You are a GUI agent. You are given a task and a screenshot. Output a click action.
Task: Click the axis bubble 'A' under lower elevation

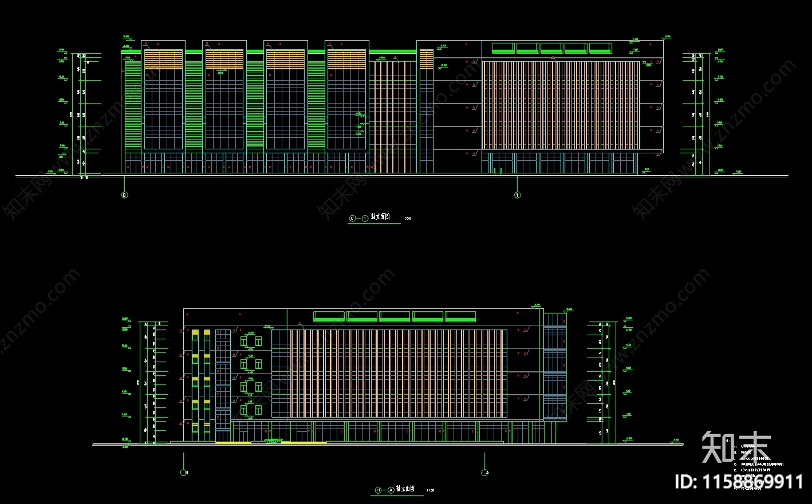tap(485, 473)
